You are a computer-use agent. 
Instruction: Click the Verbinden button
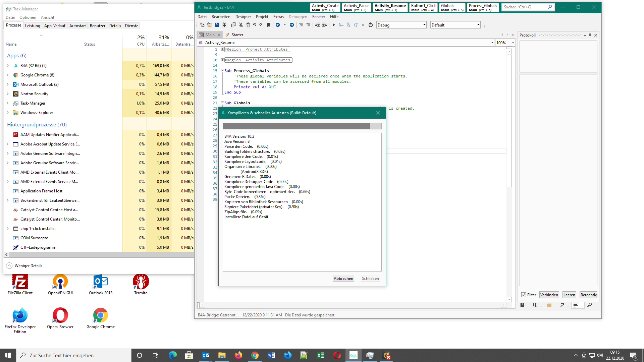[549, 295]
